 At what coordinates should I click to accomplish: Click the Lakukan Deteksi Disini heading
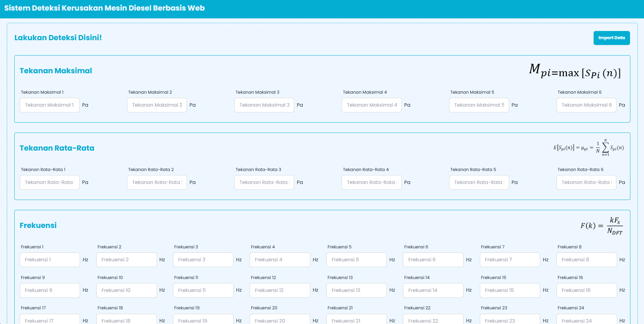(x=58, y=38)
